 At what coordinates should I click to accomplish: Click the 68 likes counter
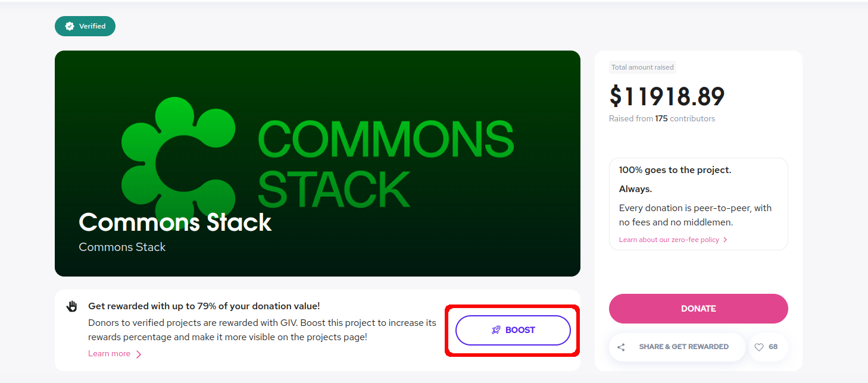tap(773, 347)
